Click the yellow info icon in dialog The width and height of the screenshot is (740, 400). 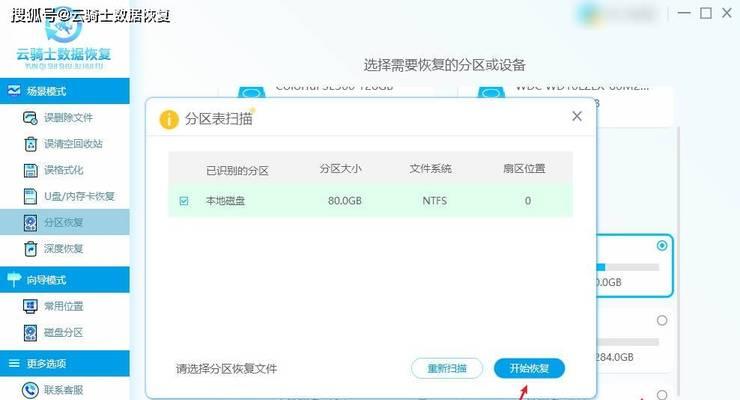[169, 119]
